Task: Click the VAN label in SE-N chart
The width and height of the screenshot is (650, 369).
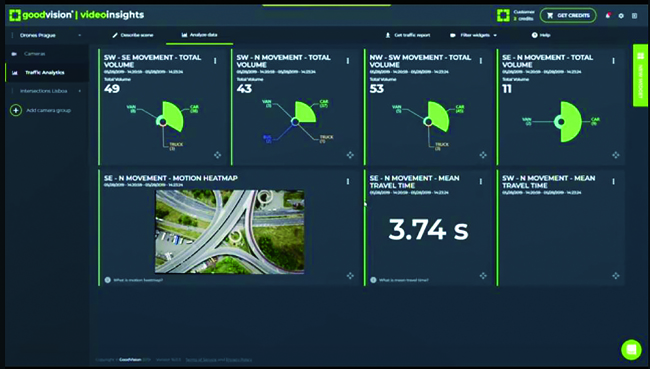Action: (x=527, y=121)
